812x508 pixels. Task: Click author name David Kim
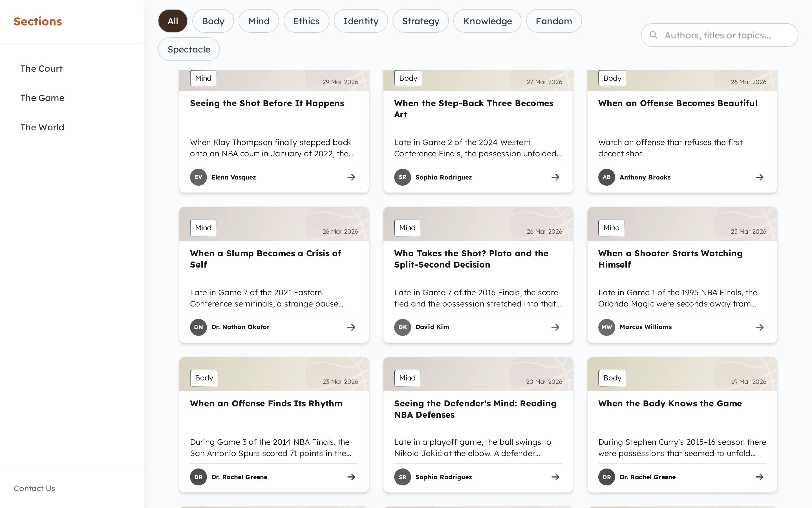tap(432, 327)
